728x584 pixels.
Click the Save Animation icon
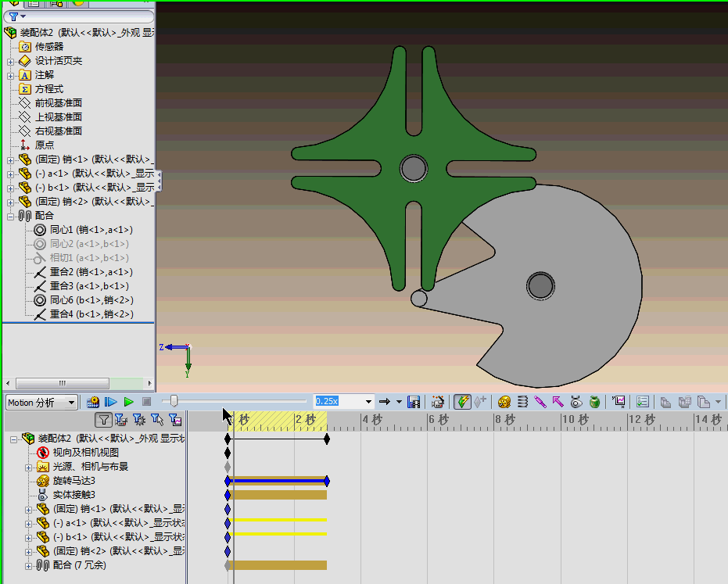click(x=414, y=402)
